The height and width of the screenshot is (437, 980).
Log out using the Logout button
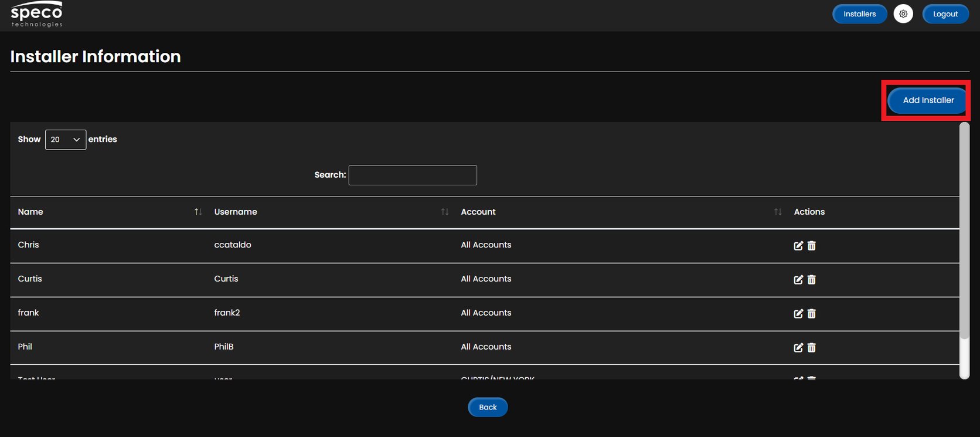tap(945, 14)
